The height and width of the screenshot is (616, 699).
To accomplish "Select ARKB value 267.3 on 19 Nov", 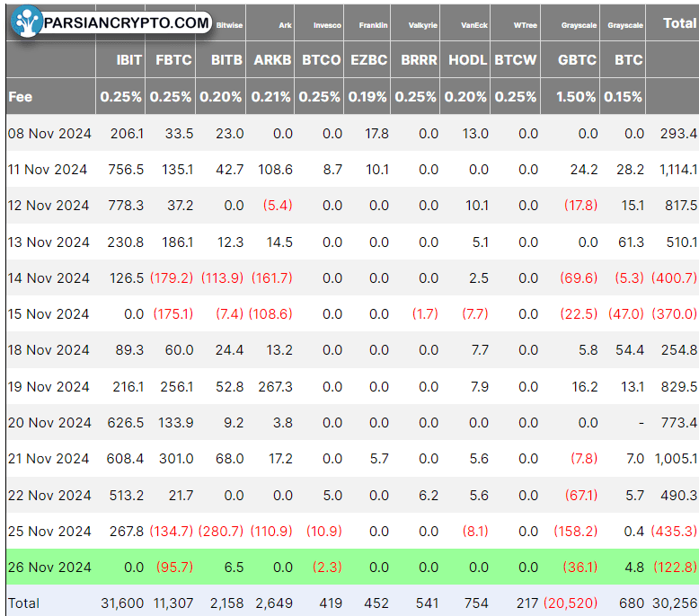I will (x=276, y=387).
